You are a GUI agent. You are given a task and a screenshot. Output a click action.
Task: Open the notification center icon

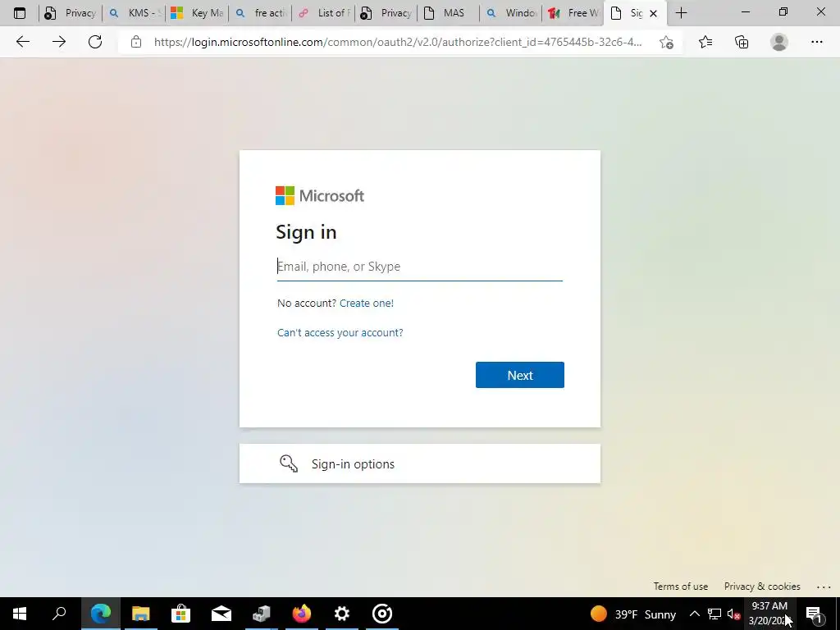814,614
